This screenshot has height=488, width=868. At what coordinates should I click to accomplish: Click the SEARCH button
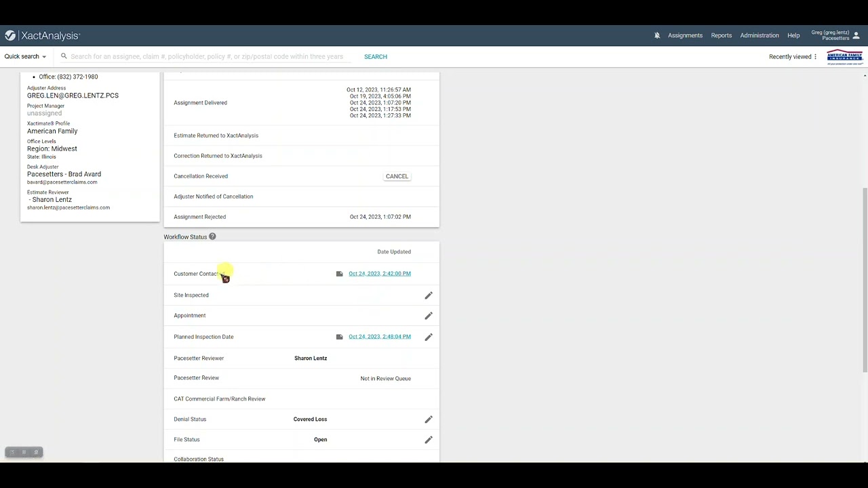click(x=376, y=57)
